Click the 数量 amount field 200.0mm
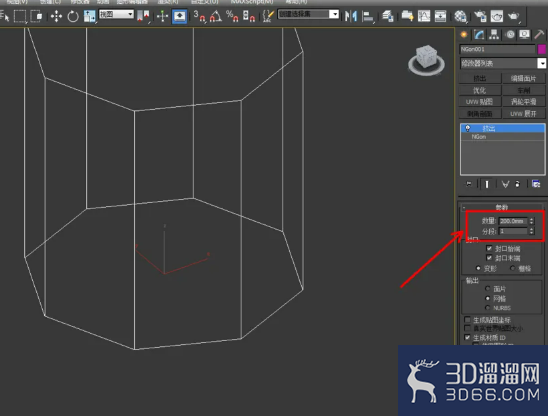This screenshot has width=548, height=416. 513,221
